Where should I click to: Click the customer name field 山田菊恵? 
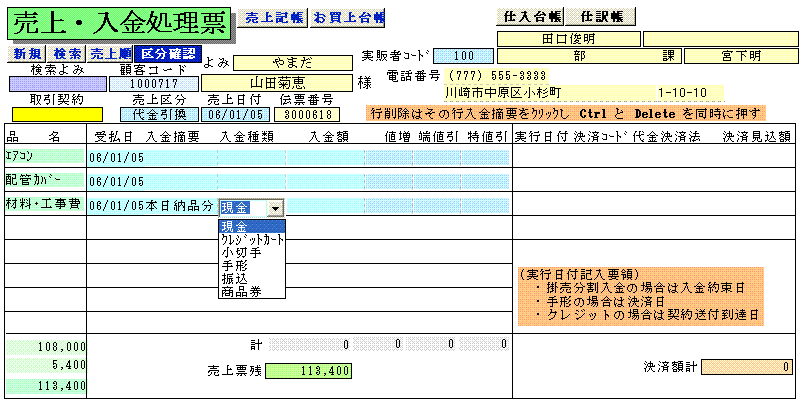tap(277, 83)
